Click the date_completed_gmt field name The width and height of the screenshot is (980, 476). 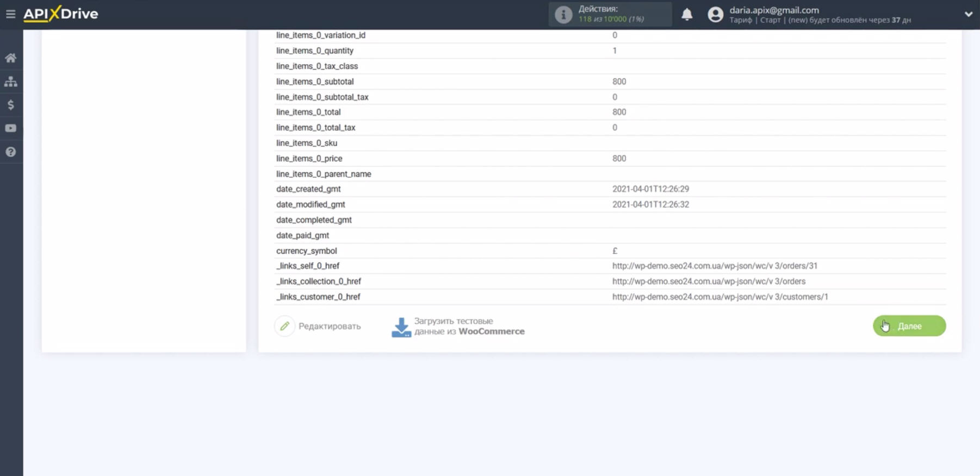pos(314,220)
